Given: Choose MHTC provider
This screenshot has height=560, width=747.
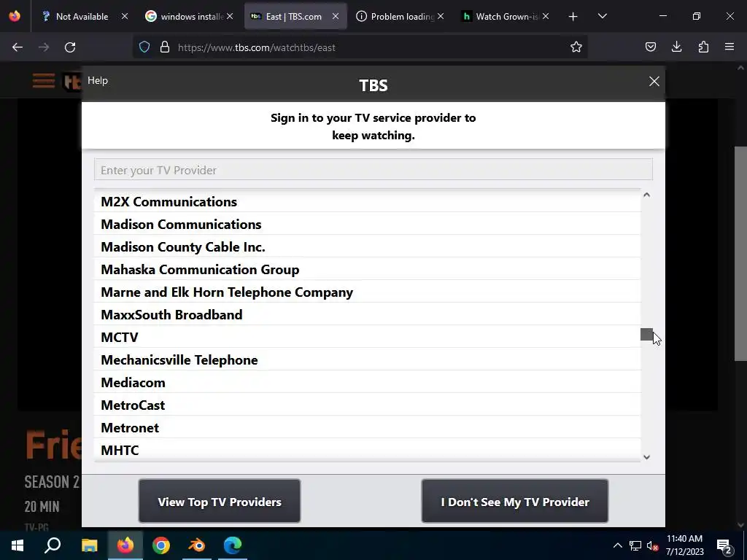Looking at the screenshot, I should click(x=367, y=450).
